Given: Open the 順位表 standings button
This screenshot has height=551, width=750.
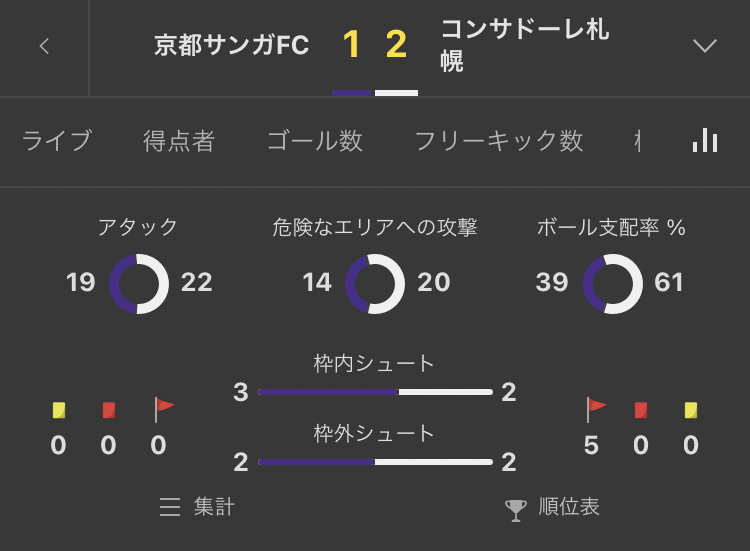Looking at the screenshot, I should (x=553, y=507).
